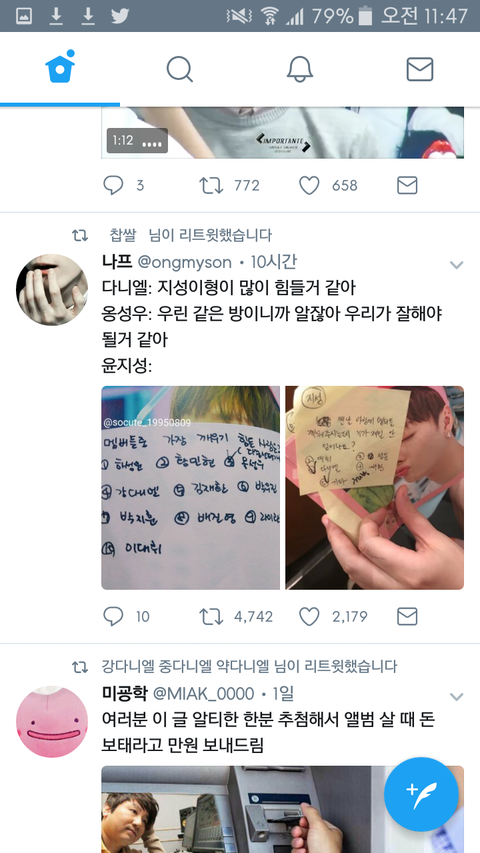Open the Home timeline tab
The height and width of the screenshot is (853, 480).
pyautogui.click(x=60, y=68)
